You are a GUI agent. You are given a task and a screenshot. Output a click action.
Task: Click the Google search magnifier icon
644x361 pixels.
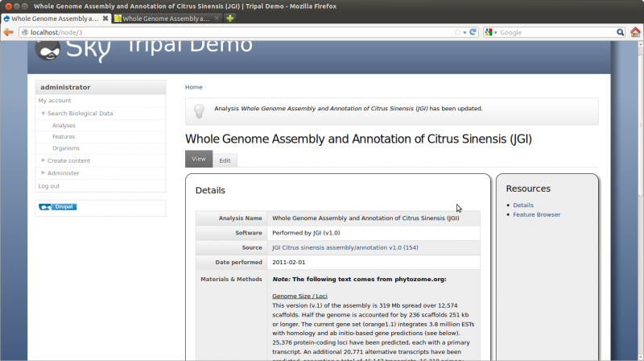(620, 32)
